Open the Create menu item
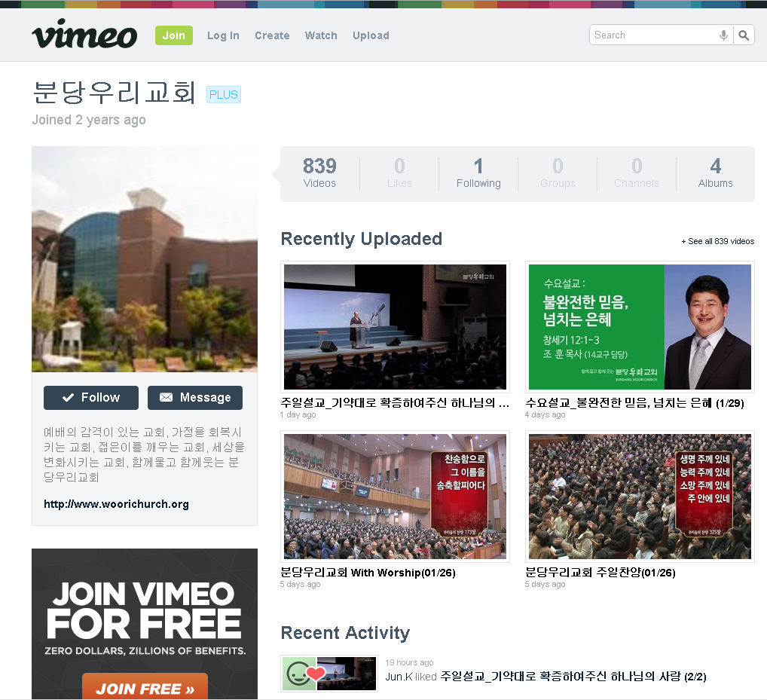The width and height of the screenshot is (767, 700). pos(272,35)
